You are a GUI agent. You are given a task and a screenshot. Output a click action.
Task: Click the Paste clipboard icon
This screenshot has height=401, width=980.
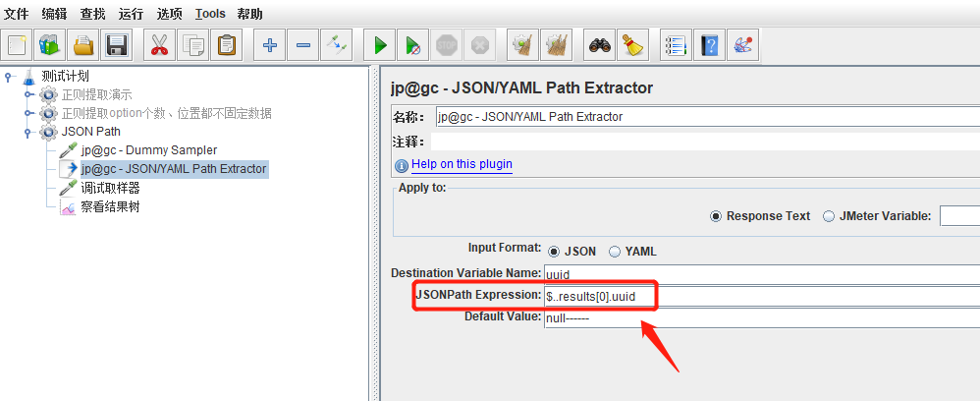pos(226,45)
